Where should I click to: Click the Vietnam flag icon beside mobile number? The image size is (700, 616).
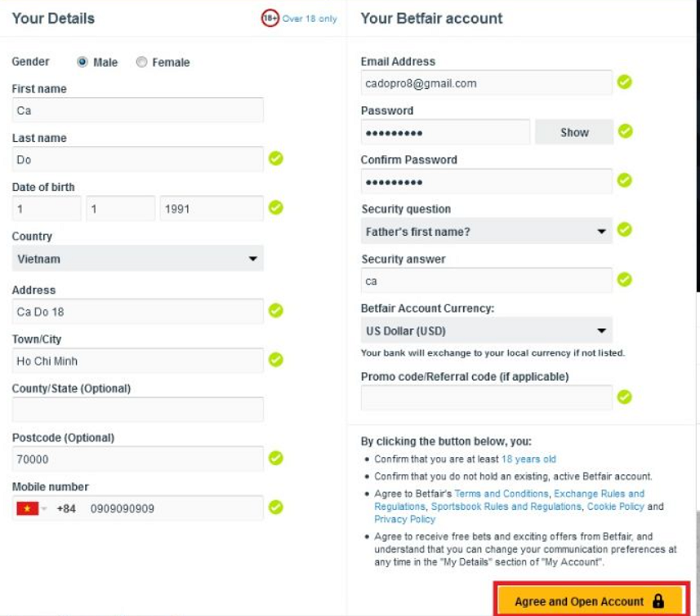26,508
